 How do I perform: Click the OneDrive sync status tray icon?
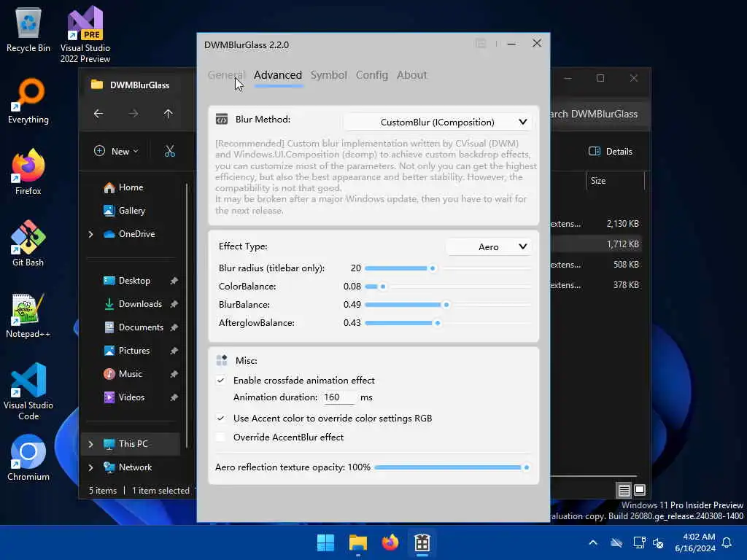[x=616, y=542]
